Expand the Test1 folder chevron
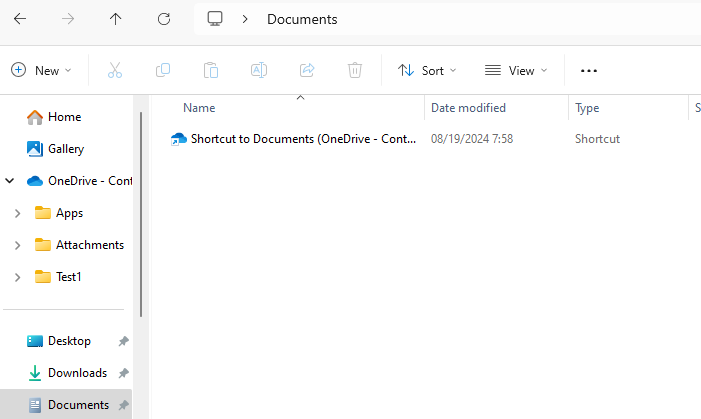701x419 pixels. click(17, 278)
